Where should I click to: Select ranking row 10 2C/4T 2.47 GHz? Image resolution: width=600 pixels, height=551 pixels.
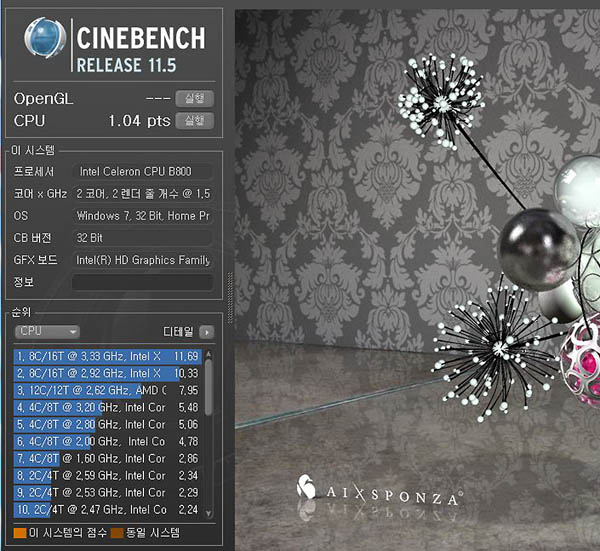(x=108, y=510)
